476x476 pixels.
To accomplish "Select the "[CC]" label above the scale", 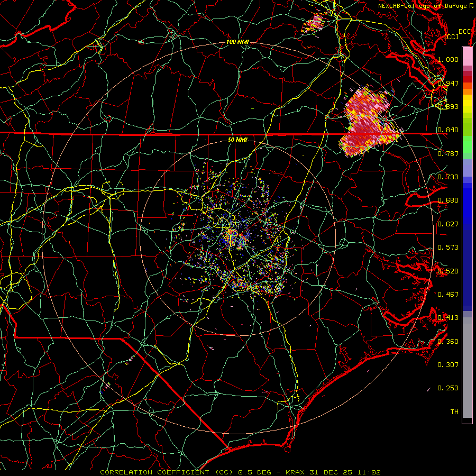I will point(452,36).
